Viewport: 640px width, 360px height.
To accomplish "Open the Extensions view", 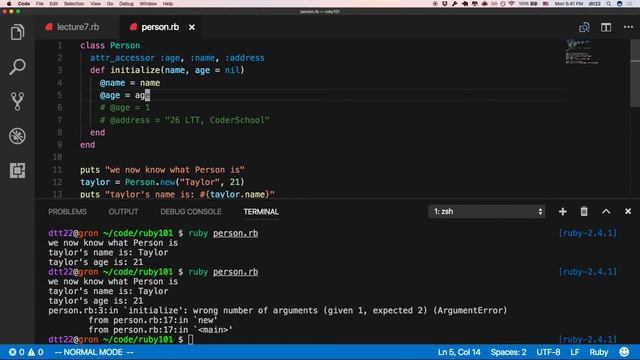I will click(x=17, y=170).
